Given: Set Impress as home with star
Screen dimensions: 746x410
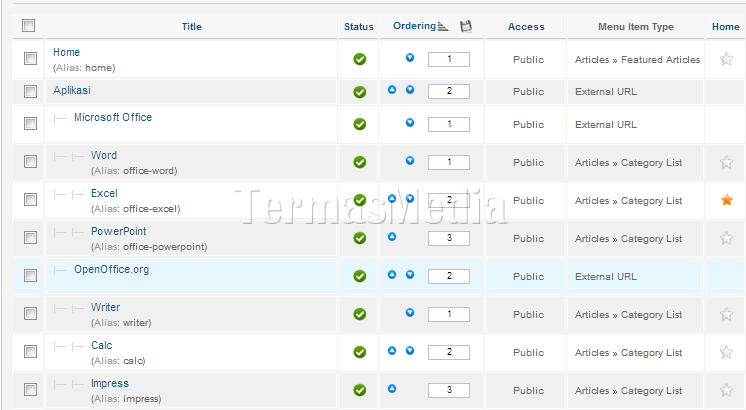Looking at the screenshot, I should 726,390.
